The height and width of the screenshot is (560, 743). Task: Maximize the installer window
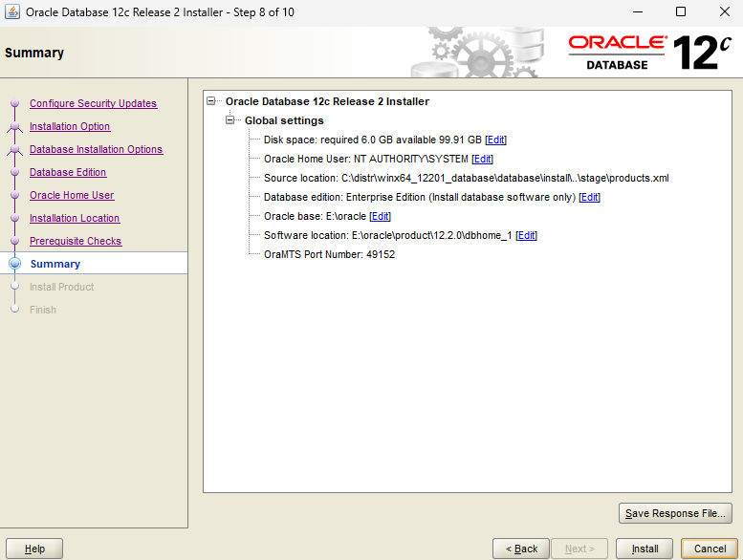tap(681, 11)
